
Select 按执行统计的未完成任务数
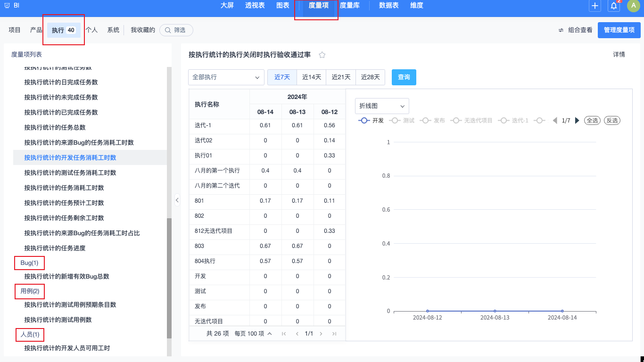[x=61, y=98]
